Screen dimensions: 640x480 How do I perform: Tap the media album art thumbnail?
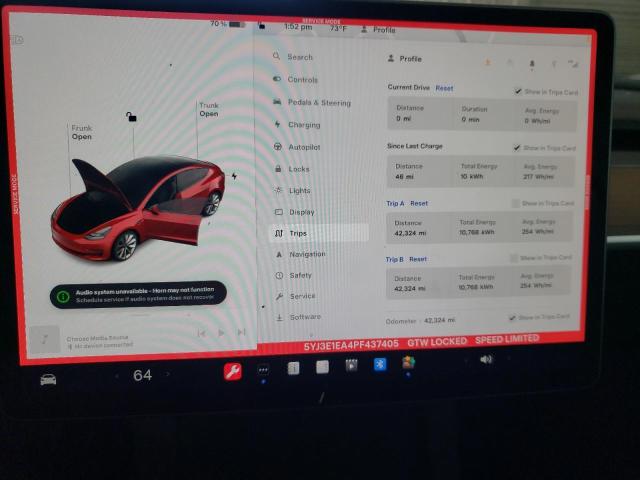44,340
